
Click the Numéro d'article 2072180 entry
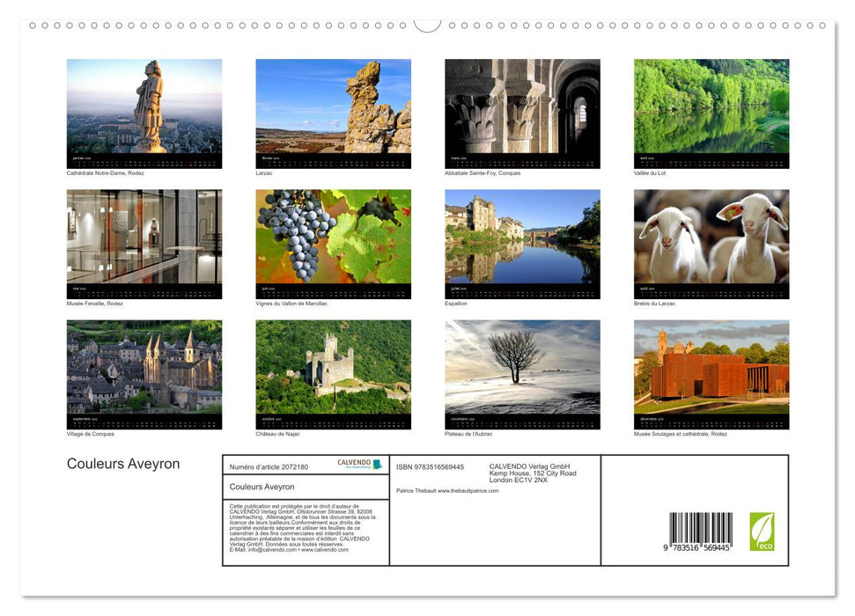tap(269, 466)
